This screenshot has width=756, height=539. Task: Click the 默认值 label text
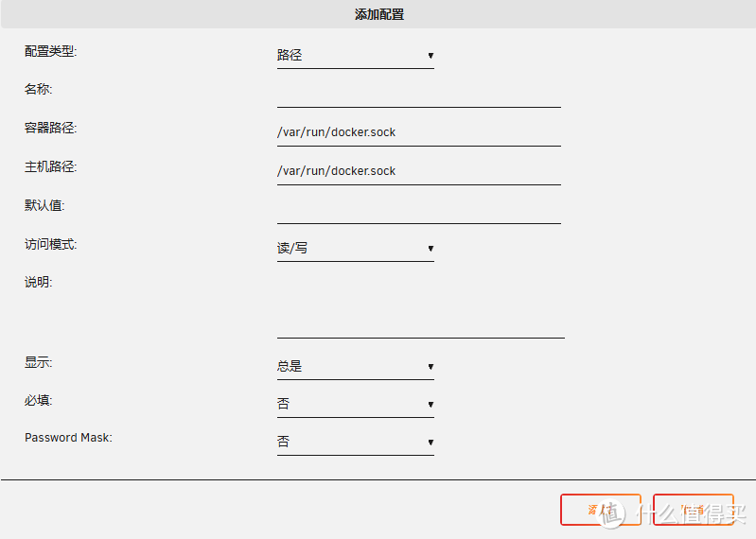point(44,205)
